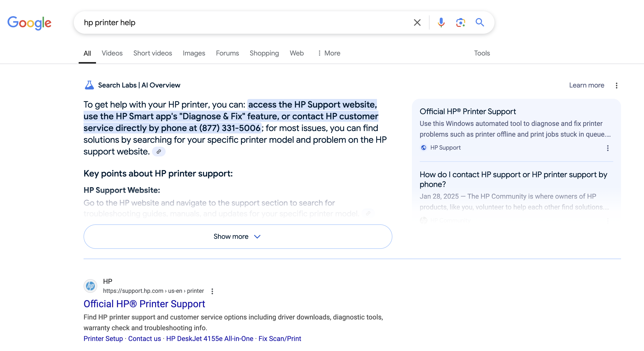Open search Tools
Screen dimensions: 644x351
coord(482,53)
